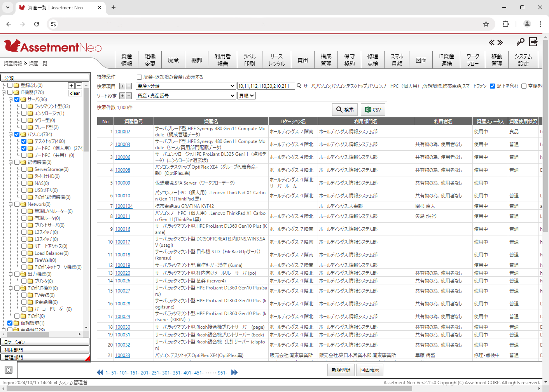Switch to the ロケーション panel
The image size is (549, 392).
(45, 341)
